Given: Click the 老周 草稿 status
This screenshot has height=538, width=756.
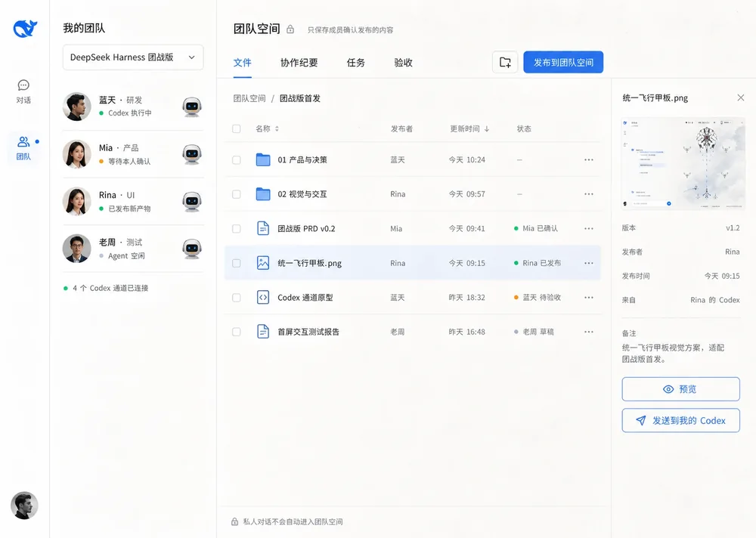Looking at the screenshot, I should click(534, 332).
